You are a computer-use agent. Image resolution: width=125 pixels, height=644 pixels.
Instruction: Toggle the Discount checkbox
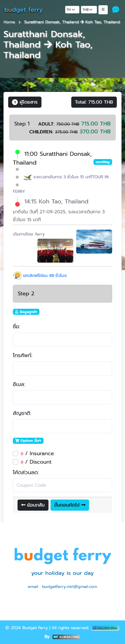coord(15,462)
